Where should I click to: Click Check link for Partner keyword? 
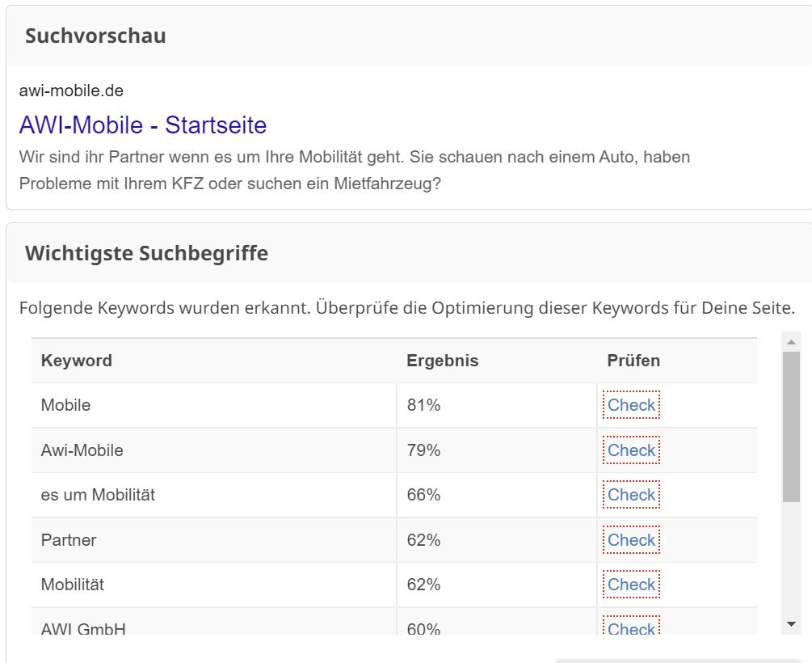point(631,539)
